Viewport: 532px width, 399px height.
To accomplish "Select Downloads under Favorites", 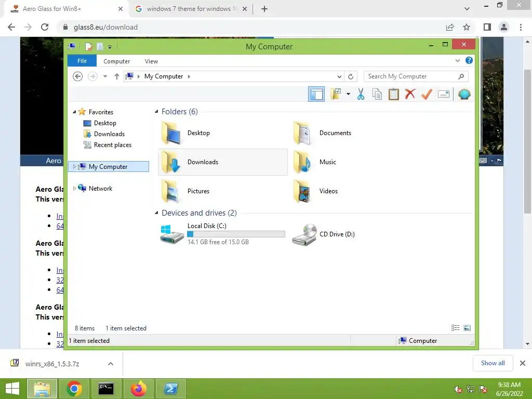I will pos(109,134).
